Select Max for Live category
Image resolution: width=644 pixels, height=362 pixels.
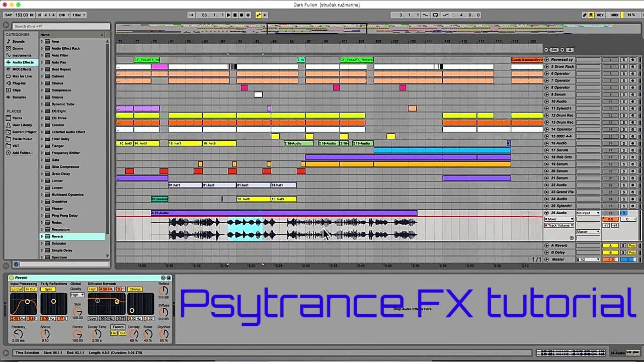coord(22,76)
